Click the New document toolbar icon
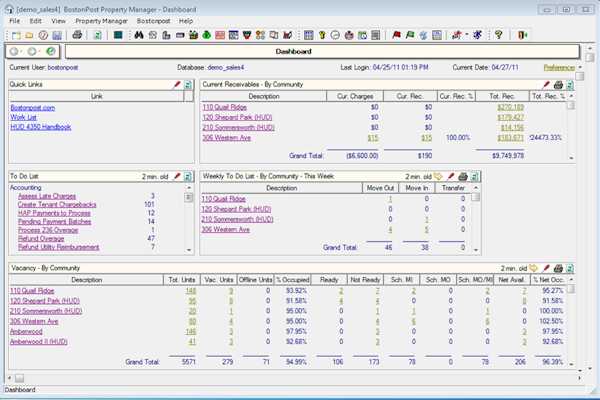Viewport: 600px width, 400px height. [x=16, y=35]
